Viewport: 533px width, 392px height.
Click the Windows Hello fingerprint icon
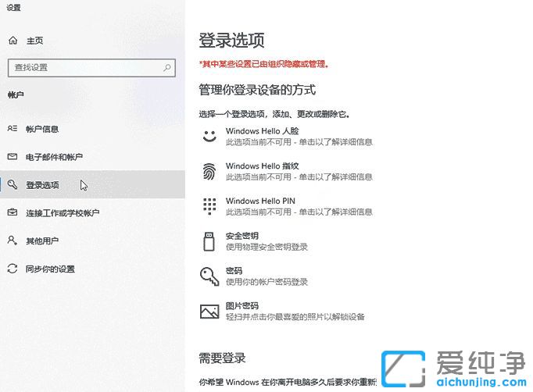209,171
